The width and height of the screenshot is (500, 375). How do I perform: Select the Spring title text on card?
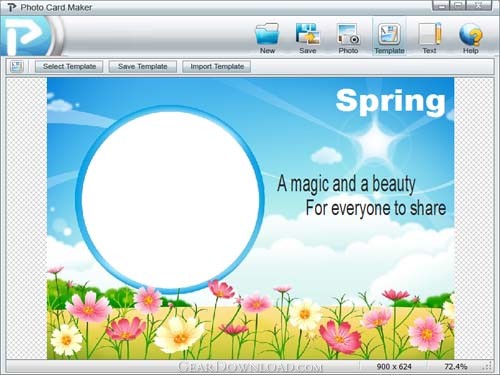(x=390, y=102)
